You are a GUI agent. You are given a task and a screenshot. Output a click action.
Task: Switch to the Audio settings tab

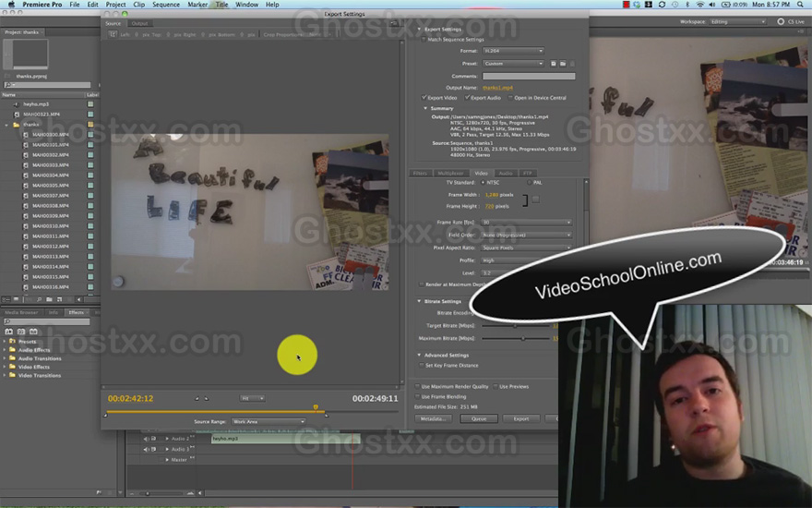[x=506, y=173]
